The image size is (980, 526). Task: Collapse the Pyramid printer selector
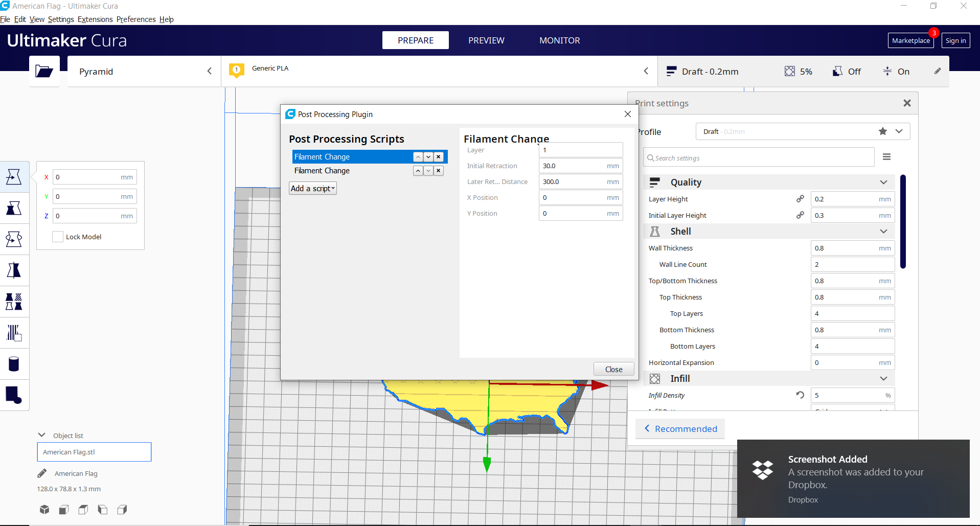(x=209, y=71)
